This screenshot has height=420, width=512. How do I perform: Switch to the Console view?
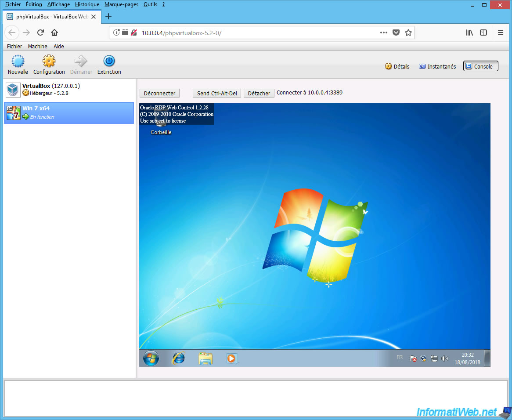(x=480, y=66)
